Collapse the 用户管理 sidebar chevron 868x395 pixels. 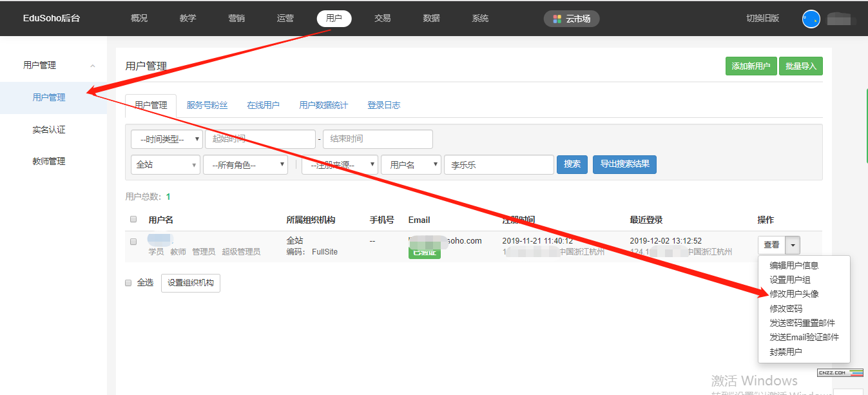click(93, 66)
